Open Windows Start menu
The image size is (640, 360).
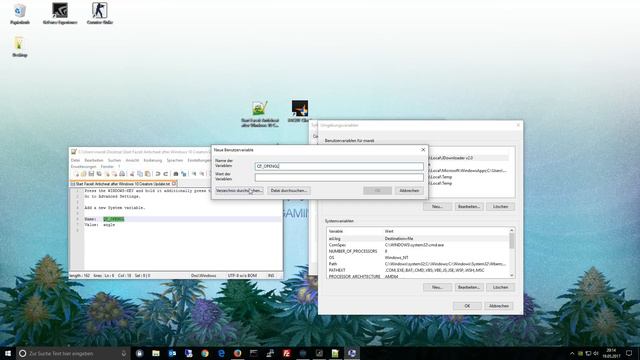click(x=8, y=353)
